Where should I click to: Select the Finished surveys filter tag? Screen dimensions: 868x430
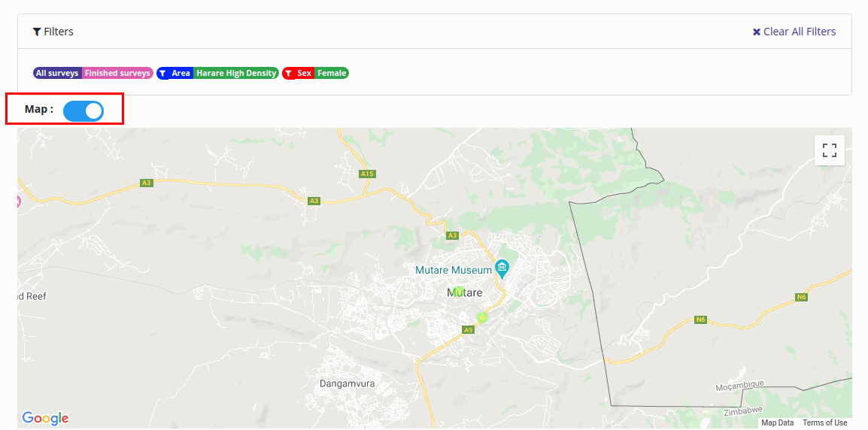coord(117,73)
